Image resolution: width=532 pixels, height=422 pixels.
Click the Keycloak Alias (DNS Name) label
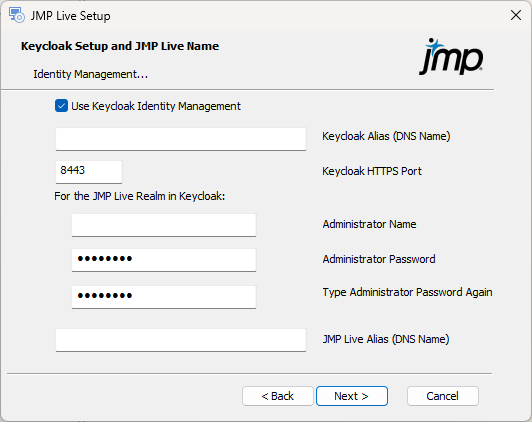pyautogui.click(x=386, y=136)
